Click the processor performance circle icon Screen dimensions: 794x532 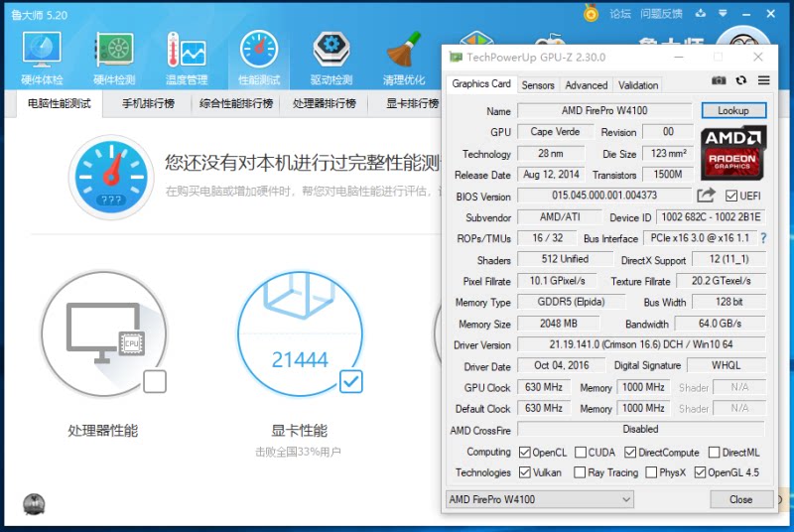point(104,334)
